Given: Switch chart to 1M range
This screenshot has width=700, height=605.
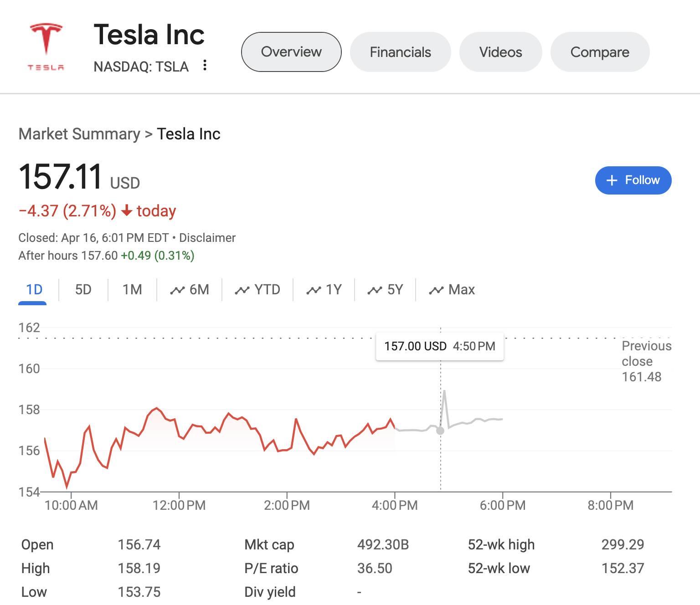Looking at the screenshot, I should 132,290.
